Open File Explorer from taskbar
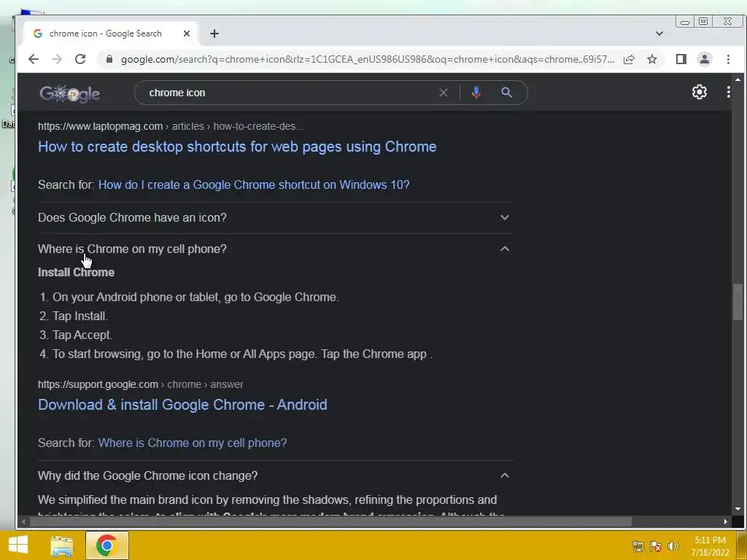This screenshot has height=560, width=747. [x=62, y=545]
